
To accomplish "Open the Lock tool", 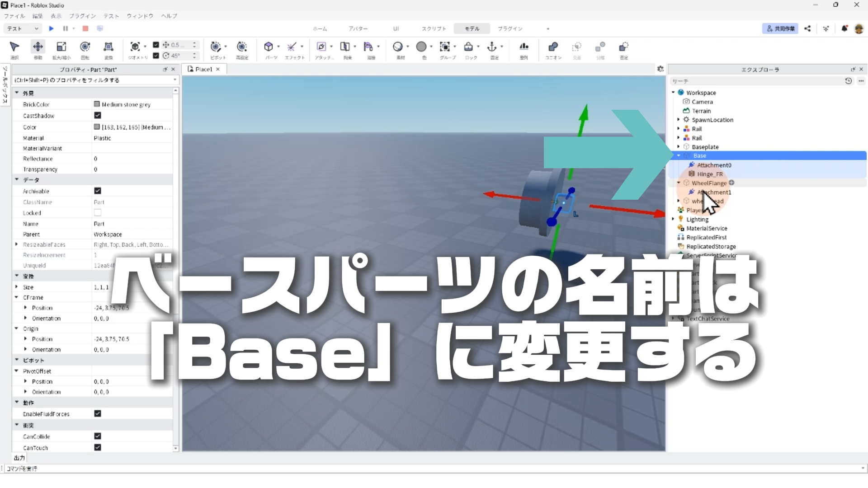I will [468, 47].
